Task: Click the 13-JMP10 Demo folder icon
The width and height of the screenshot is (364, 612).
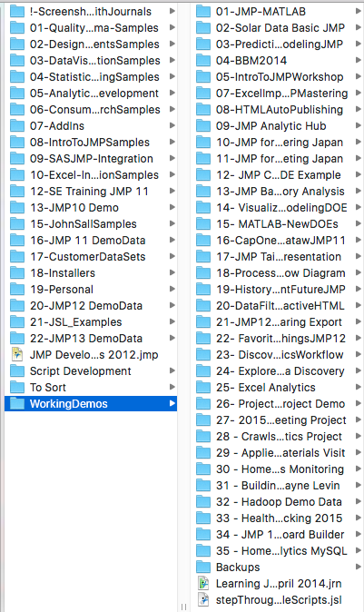Action: tap(17, 207)
